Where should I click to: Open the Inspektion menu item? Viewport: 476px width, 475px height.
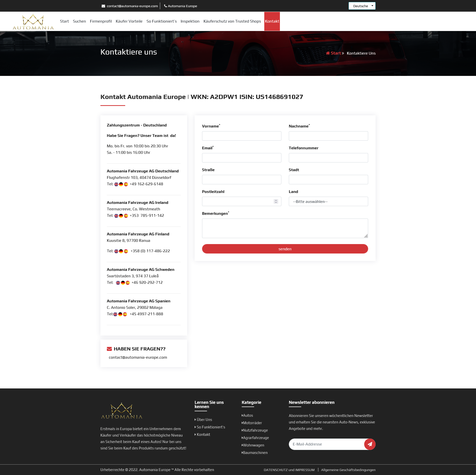click(x=190, y=21)
